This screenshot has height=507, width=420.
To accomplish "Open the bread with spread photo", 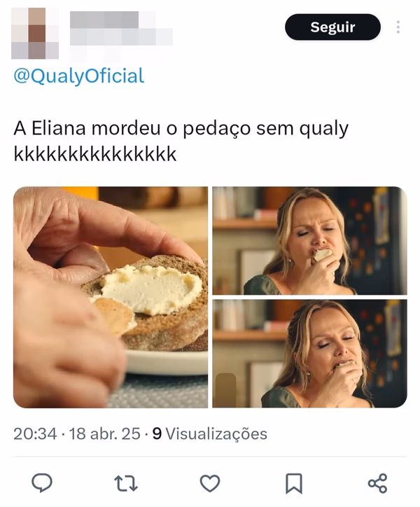I will coord(111,297).
